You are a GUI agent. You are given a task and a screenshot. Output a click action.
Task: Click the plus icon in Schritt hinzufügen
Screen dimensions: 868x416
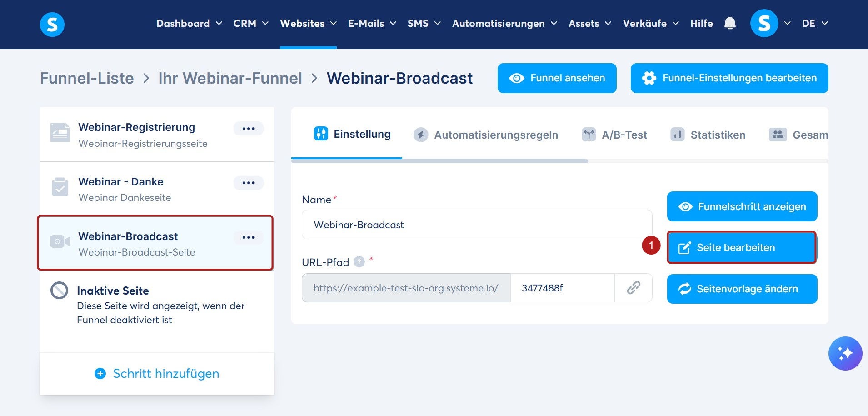(x=100, y=374)
